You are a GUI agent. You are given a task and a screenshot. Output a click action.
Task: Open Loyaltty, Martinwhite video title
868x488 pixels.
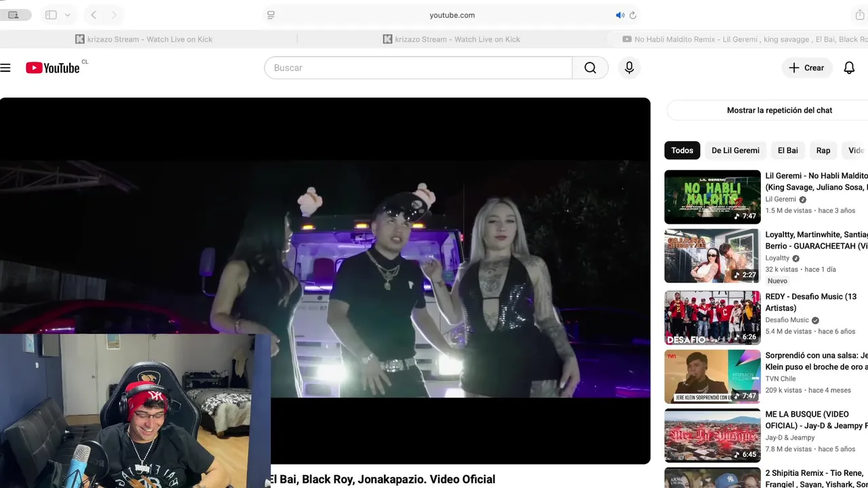point(816,241)
